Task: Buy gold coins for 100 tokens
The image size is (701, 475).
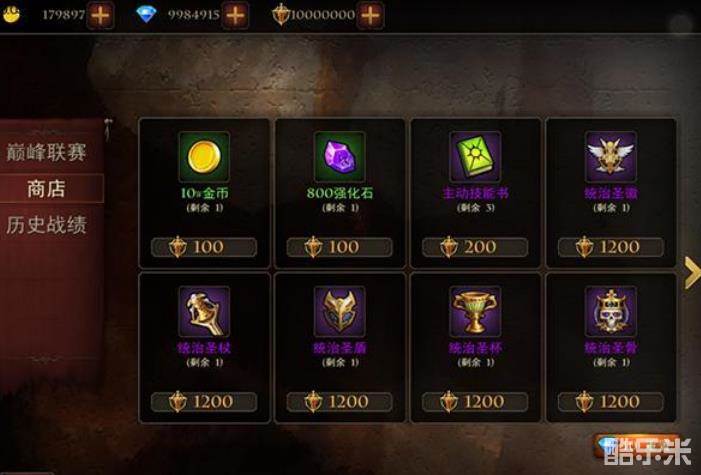Action: (204, 247)
